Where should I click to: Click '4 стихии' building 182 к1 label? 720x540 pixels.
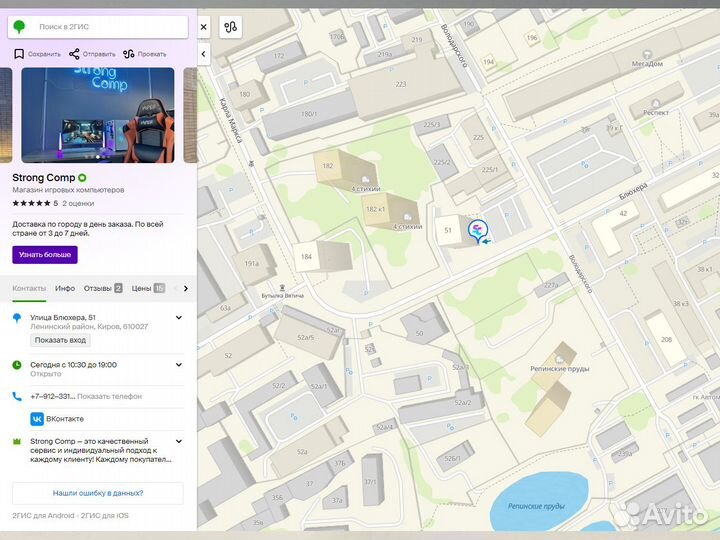(407, 226)
